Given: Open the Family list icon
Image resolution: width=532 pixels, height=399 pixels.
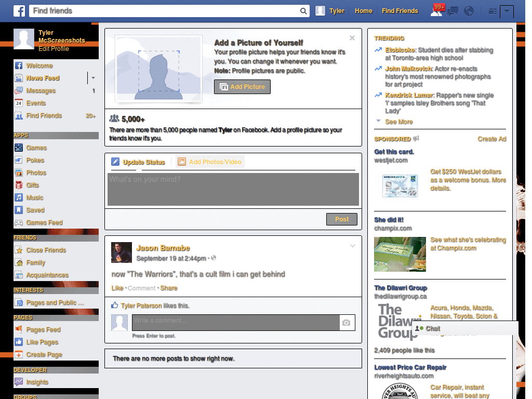Looking at the screenshot, I should point(19,262).
